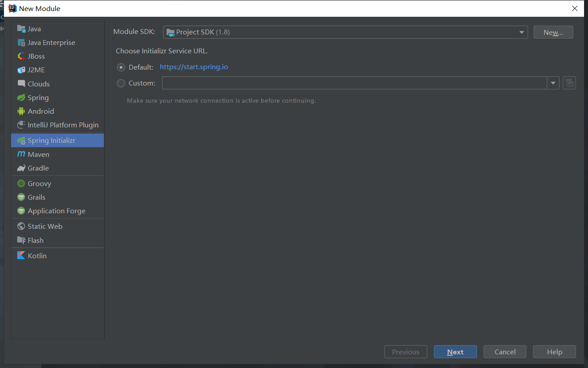This screenshot has width=588, height=368.
Task: Click into the Custom URL text field
Action: [355, 83]
